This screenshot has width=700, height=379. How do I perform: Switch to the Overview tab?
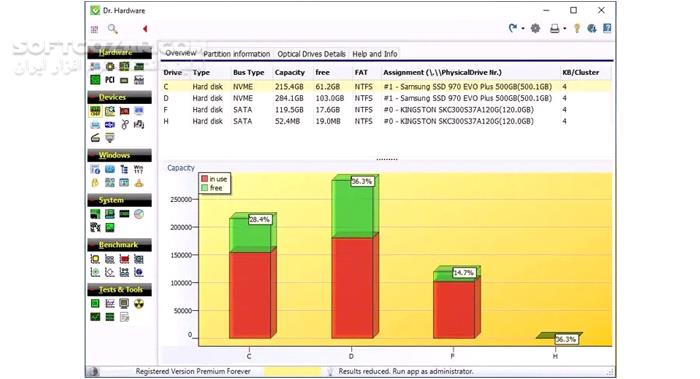point(181,53)
